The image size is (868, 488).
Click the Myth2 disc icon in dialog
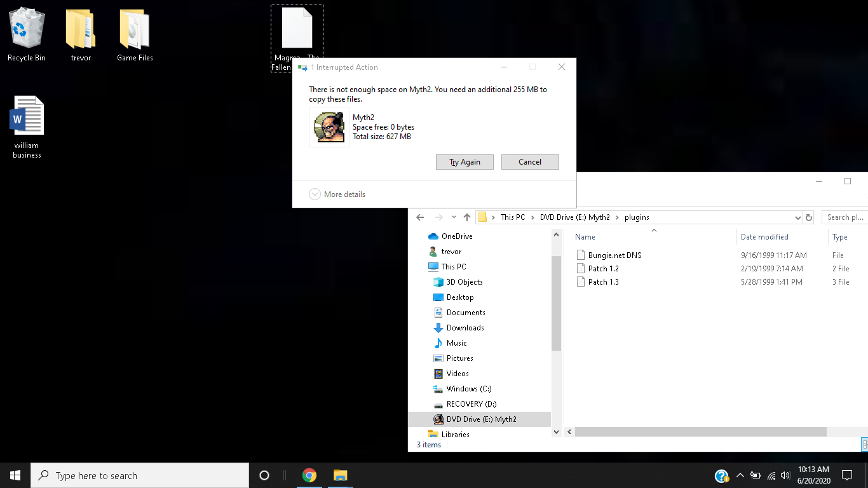coord(329,126)
